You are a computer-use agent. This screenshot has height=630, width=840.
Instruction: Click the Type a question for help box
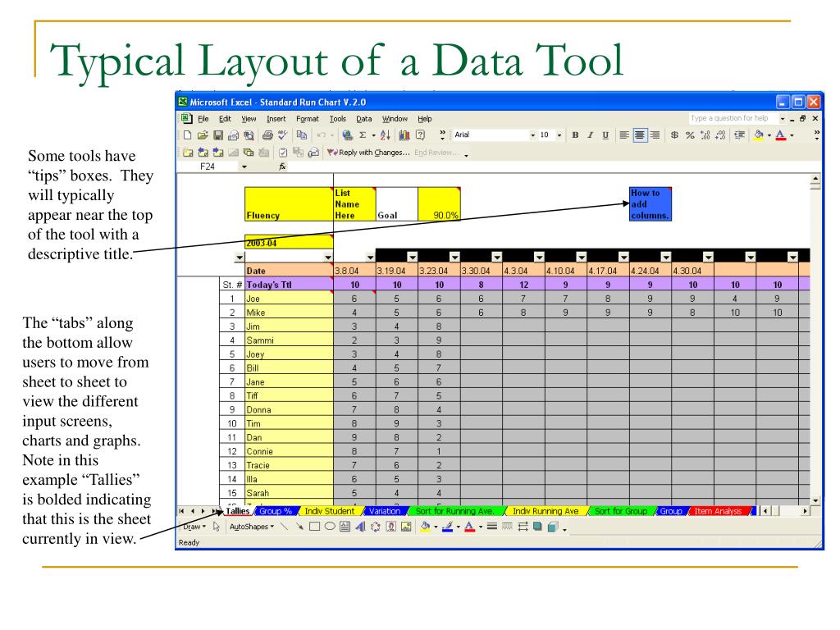[733, 118]
